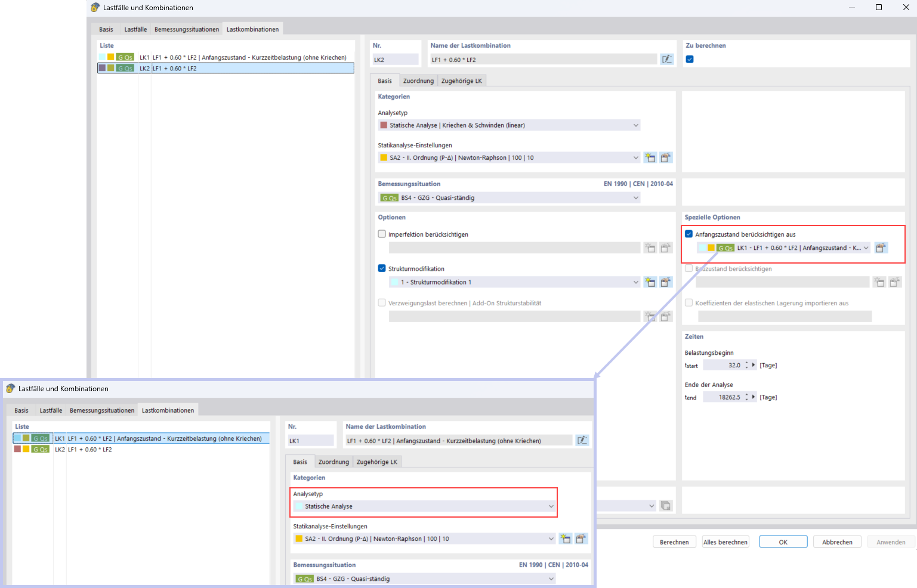Toggle Koeffizienten der elastischen Lagerung checkbox
Viewport: 917px width, 588px height.
pos(688,302)
